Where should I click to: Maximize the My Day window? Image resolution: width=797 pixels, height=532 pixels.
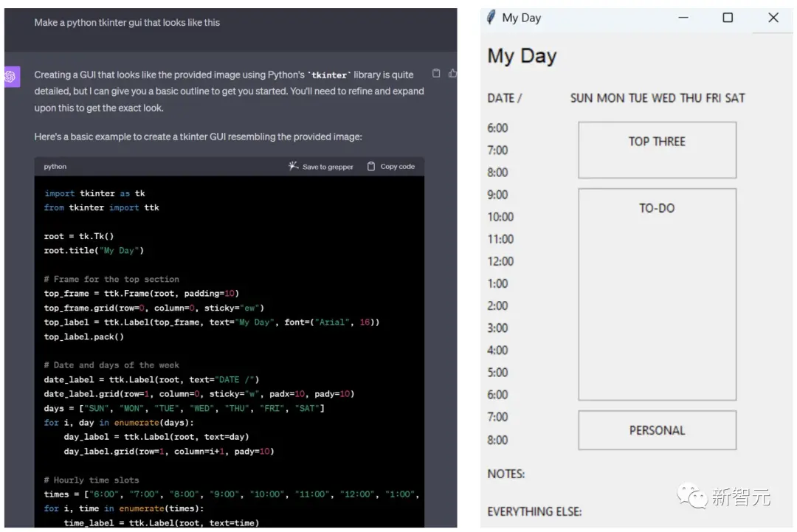coord(728,18)
